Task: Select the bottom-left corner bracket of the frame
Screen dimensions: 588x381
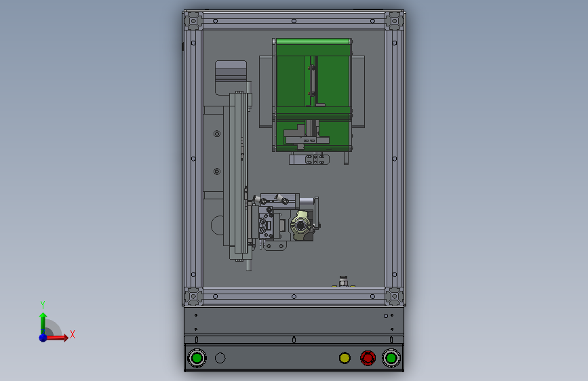Action: click(194, 296)
